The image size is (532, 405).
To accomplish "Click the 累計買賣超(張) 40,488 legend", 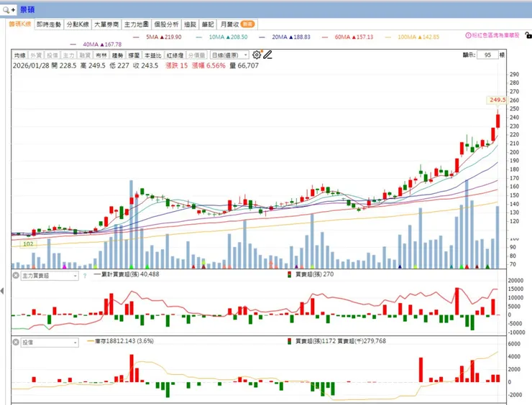I will click(127, 274).
